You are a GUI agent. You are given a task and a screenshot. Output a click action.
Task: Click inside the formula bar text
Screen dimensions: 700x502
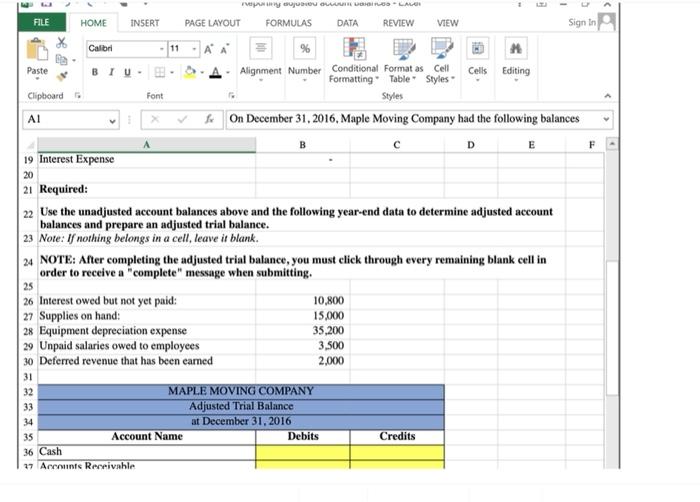(x=404, y=119)
